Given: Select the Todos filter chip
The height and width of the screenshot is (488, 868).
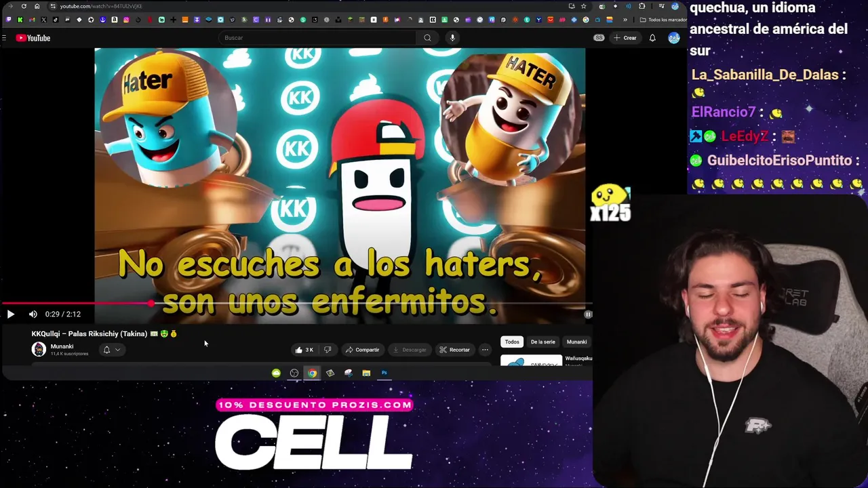Looking at the screenshot, I should [512, 342].
